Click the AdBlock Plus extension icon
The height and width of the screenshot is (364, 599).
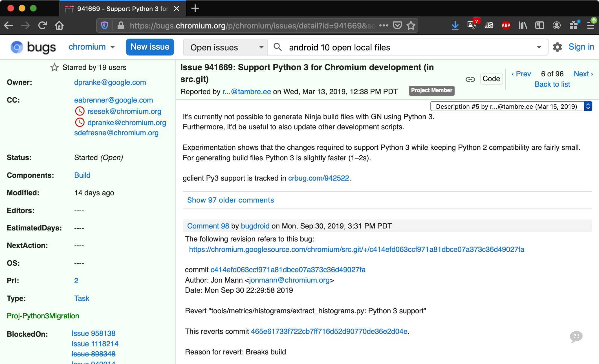pos(506,26)
